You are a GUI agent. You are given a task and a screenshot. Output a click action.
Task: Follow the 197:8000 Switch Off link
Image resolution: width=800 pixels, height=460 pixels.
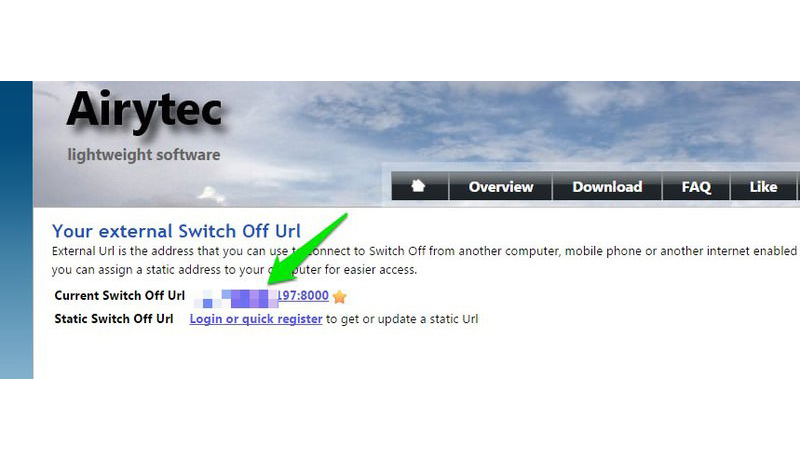pos(303,295)
